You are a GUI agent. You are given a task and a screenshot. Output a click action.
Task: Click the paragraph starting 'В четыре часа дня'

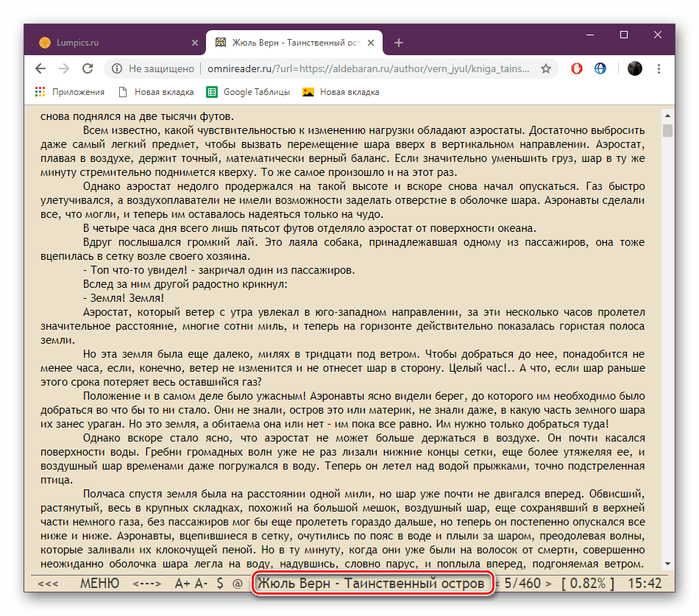[309, 228]
